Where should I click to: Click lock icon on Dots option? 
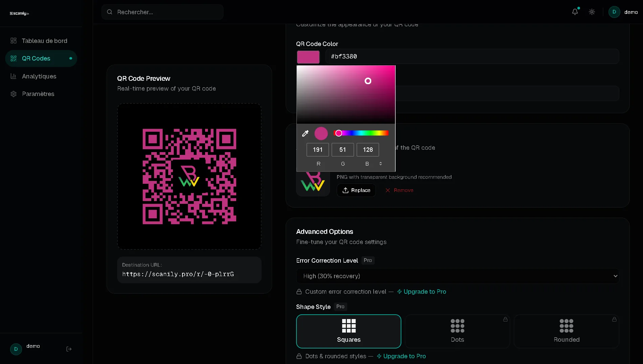click(505, 319)
